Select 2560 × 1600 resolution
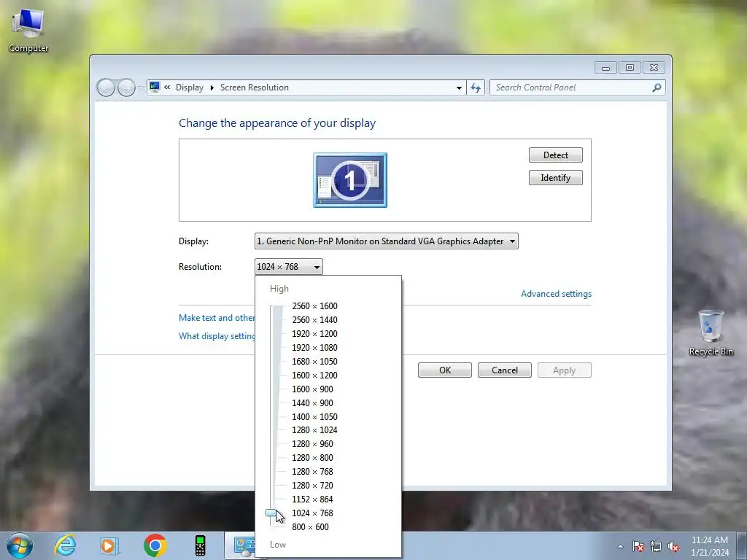 (314, 306)
